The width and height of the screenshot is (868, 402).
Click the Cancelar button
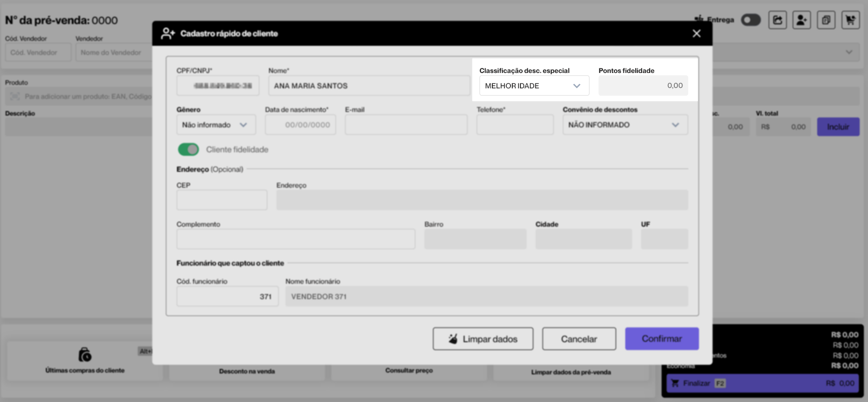(x=579, y=339)
